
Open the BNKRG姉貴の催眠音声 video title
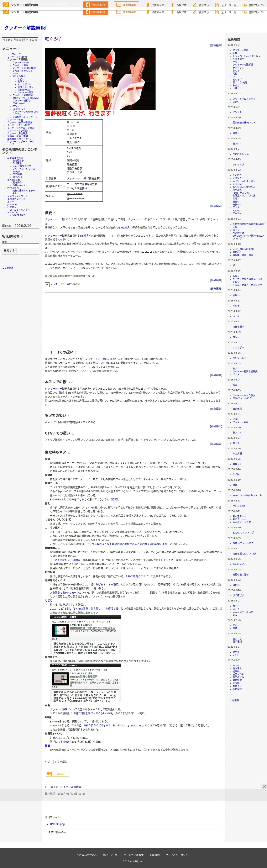click(84, 677)
